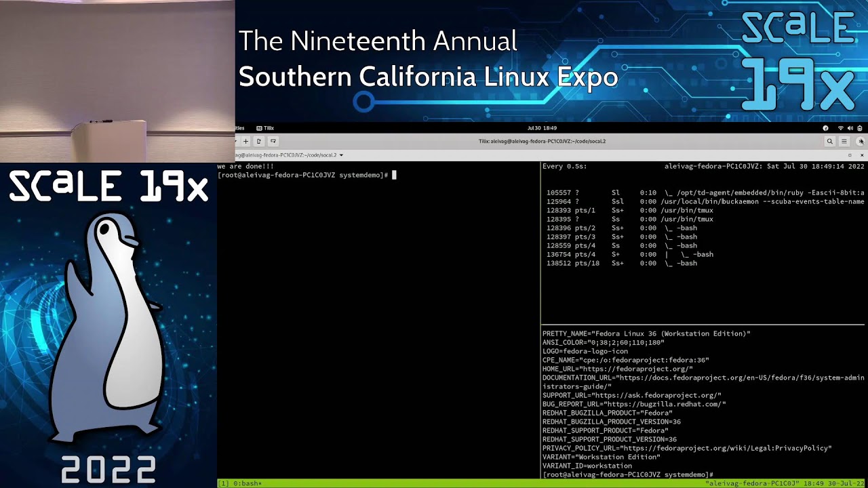Screen dimensions: 868x488
Task: Click the process row for PID 128393
Action: pyautogui.click(x=630, y=210)
